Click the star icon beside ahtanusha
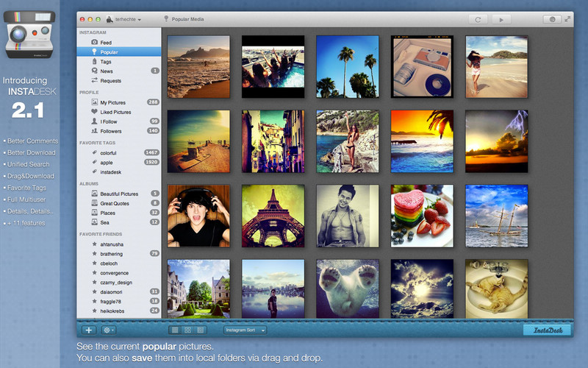This screenshot has width=588, height=368. click(95, 244)
